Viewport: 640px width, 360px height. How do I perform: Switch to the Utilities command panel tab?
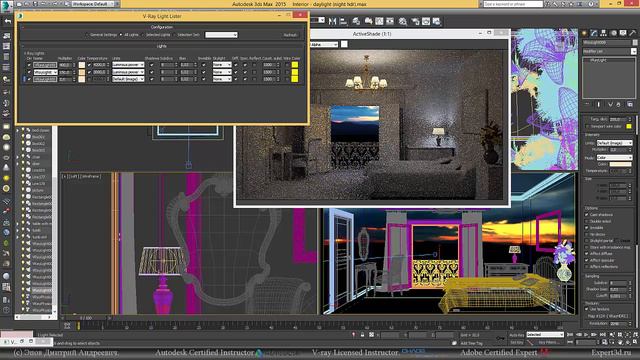tap(632, 33)
